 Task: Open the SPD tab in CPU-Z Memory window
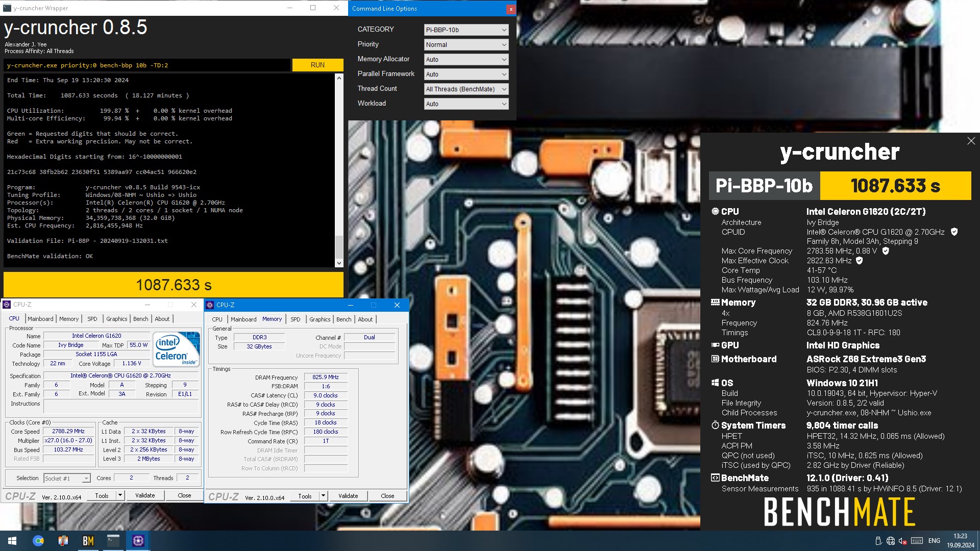click(x=295, y=319)
